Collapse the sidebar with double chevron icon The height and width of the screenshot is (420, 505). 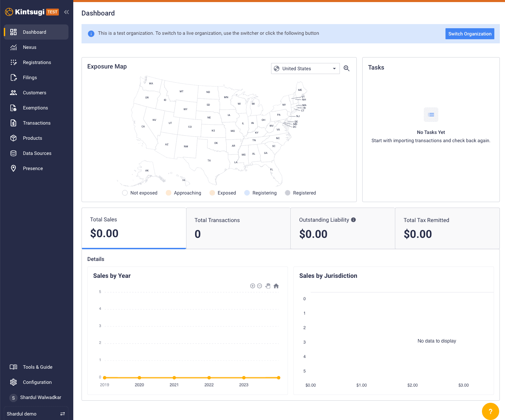coord(66,12)
